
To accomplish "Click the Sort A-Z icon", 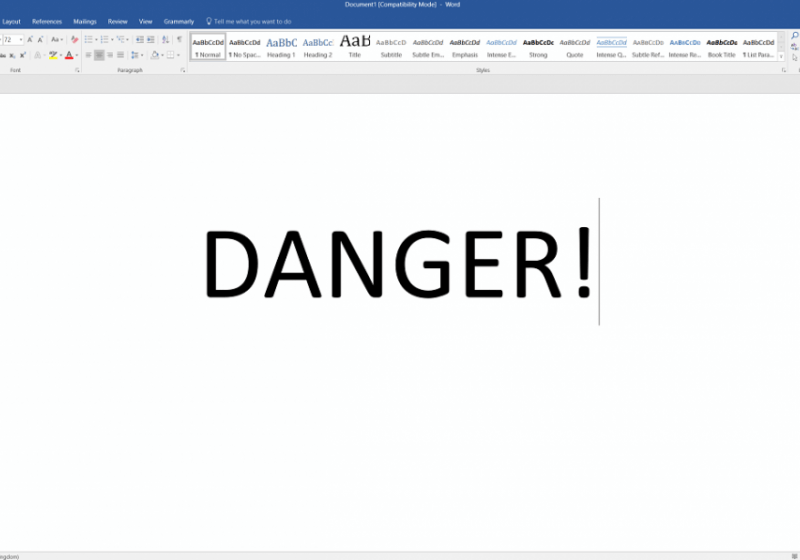I will pos(165,39).
